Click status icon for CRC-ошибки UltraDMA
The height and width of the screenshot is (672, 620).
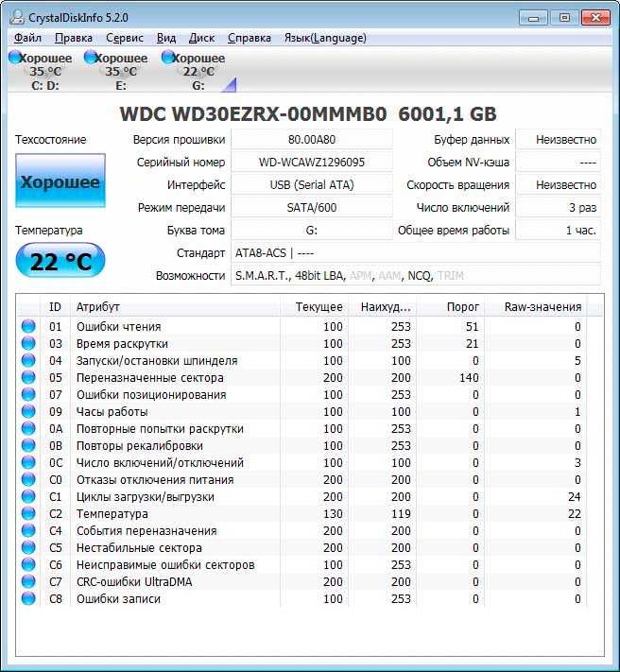[x=28, y=581]
